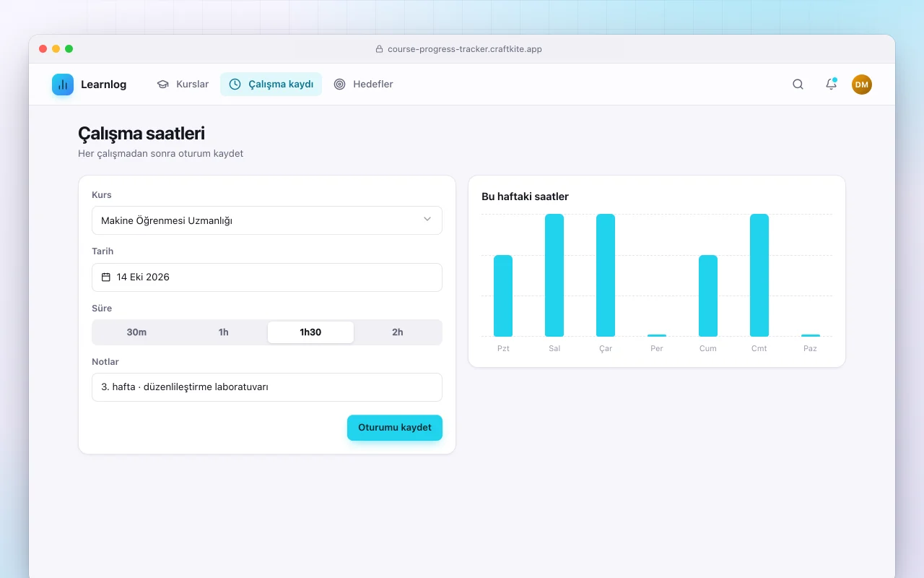The image size is (924, 578).
Task: Select the 30m duration option
Action: point(136,332)
